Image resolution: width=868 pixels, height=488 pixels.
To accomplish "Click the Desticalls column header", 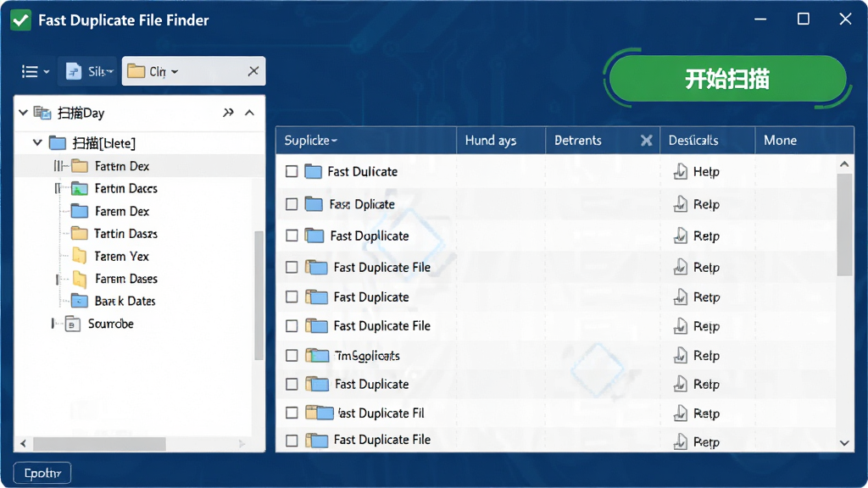I will (693, 141).
